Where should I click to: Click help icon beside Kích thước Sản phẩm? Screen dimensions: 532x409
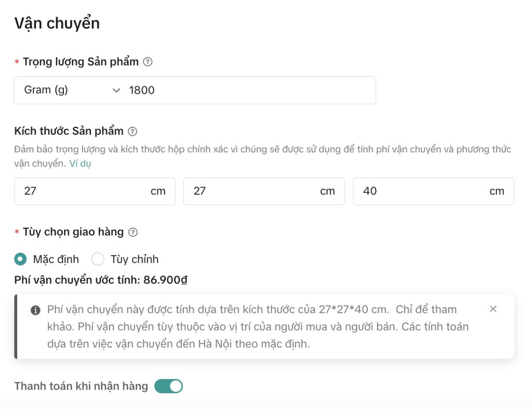(132, 131)
